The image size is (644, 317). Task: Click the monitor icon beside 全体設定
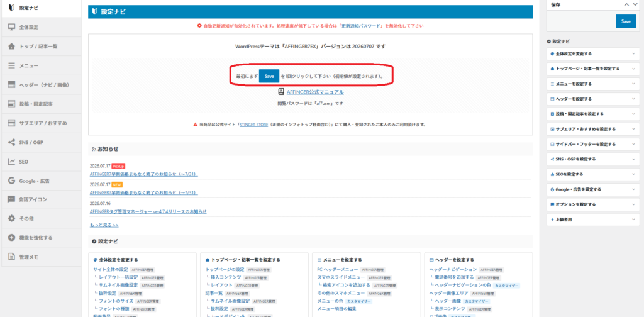click(x=11, y=27)
